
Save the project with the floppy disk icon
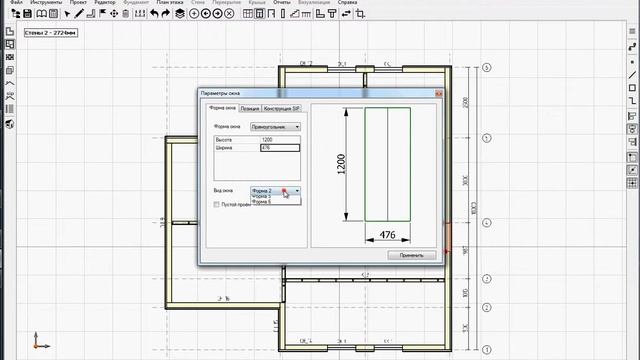pos(27,14)
